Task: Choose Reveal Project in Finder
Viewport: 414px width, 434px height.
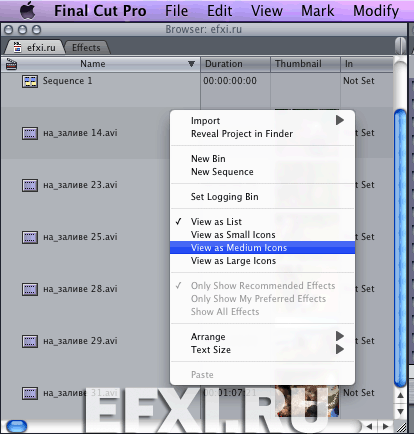Action: click(262, 134)
